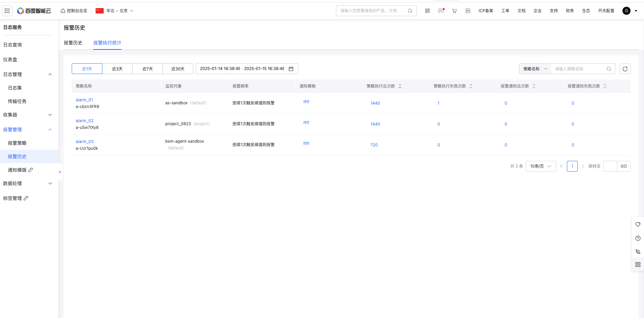Open the 策略名称 filter dropdown
Image resolution: width=644 pixels, height=318 pixels.
point(535,69)
